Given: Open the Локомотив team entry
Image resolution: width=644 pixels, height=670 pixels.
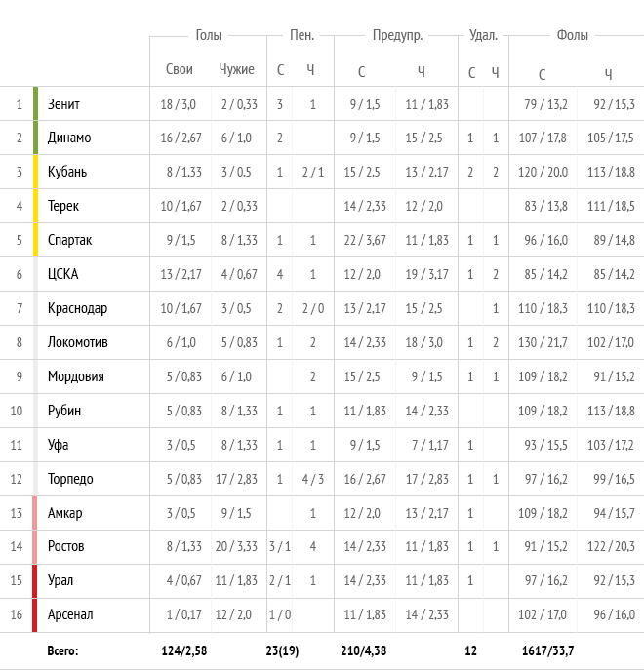Looking at the screenshot, I should point(77,342).
